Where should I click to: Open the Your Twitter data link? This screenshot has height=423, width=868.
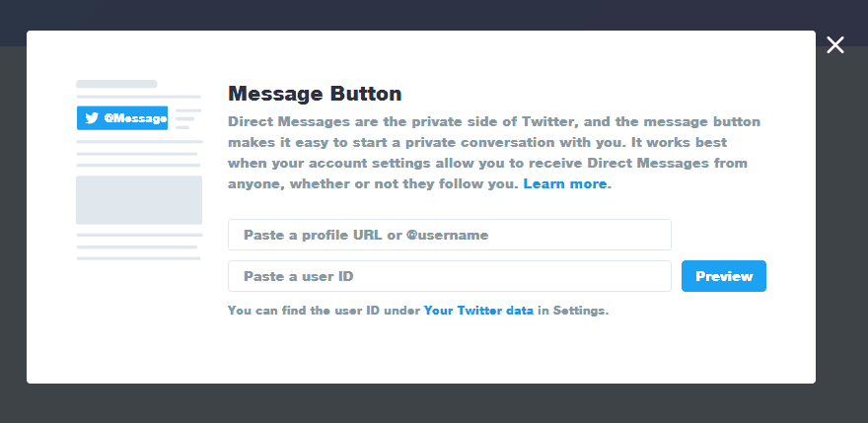pos(478,311)
